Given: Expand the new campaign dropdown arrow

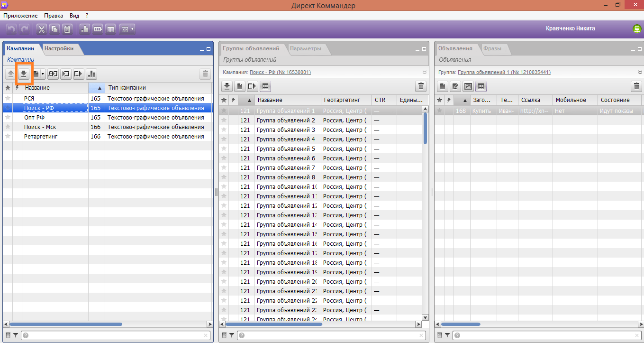Looking at the screenshot, I should (x=43, y=74).
